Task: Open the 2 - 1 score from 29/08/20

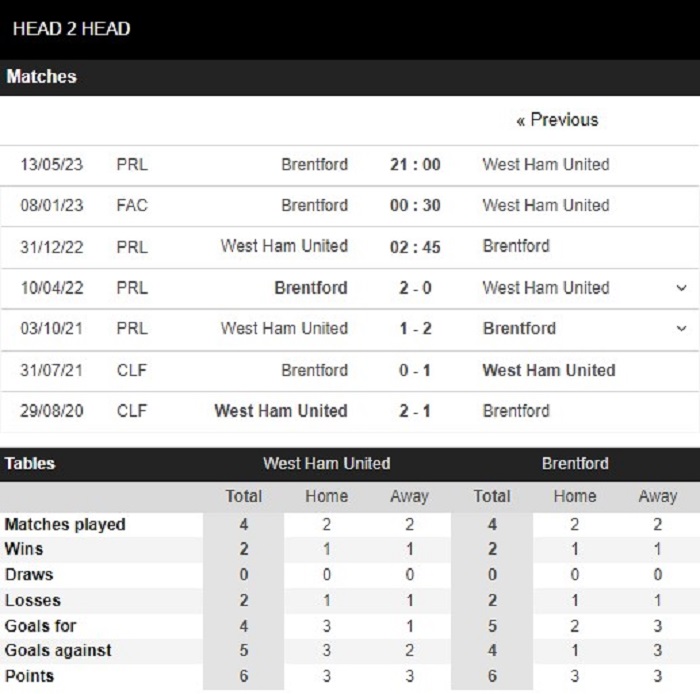Action: 415,411
